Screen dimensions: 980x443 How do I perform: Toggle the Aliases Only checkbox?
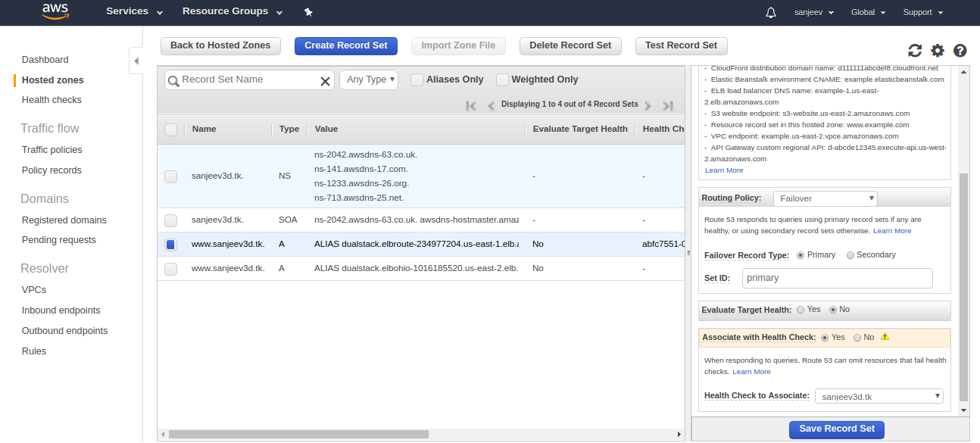point(417,80)
